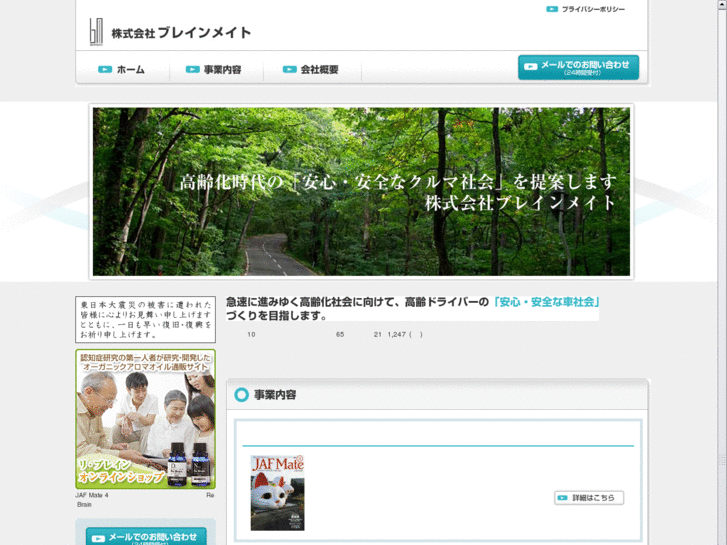Click the arrow icon next to 事業内容 menu
This screenshot has width=727, height=545.
pyautogui.click(x=192, y=70)
